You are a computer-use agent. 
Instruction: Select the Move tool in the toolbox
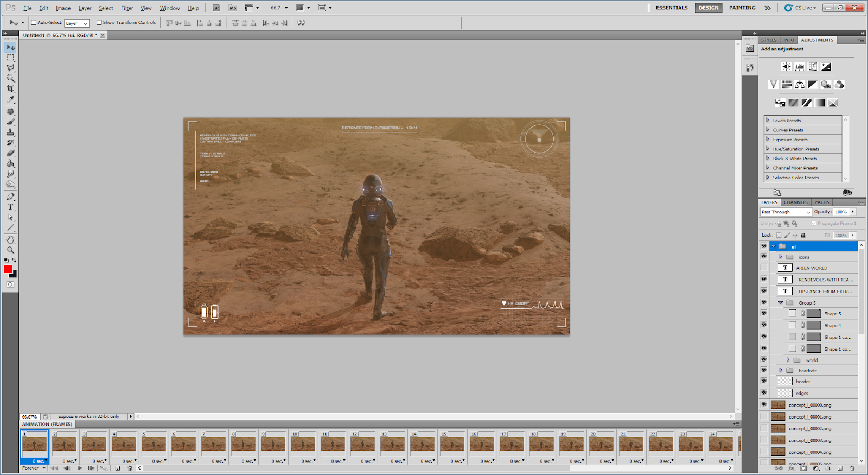tap(10, 47)
